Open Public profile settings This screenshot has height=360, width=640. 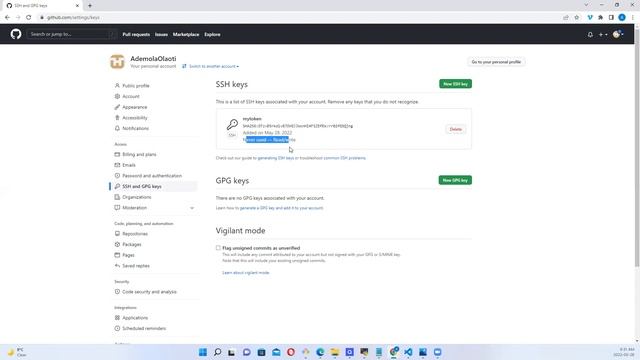tap(136, 86)
